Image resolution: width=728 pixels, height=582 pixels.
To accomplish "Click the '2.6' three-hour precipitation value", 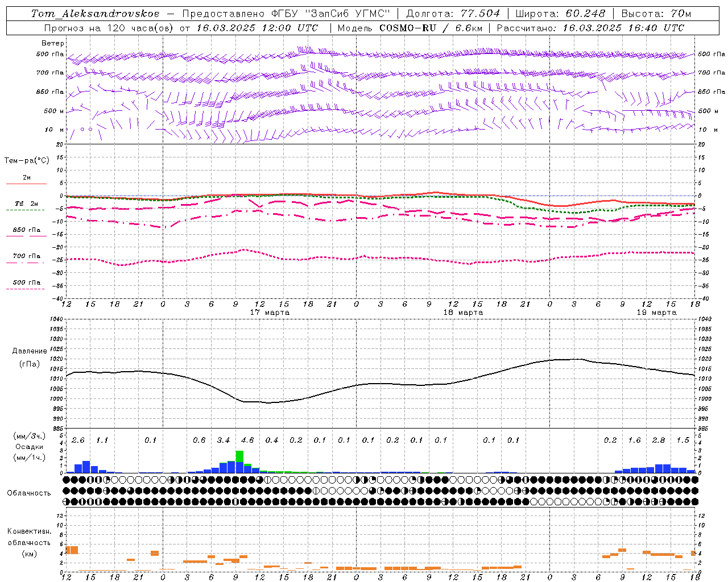I will [x=78, y=440].
